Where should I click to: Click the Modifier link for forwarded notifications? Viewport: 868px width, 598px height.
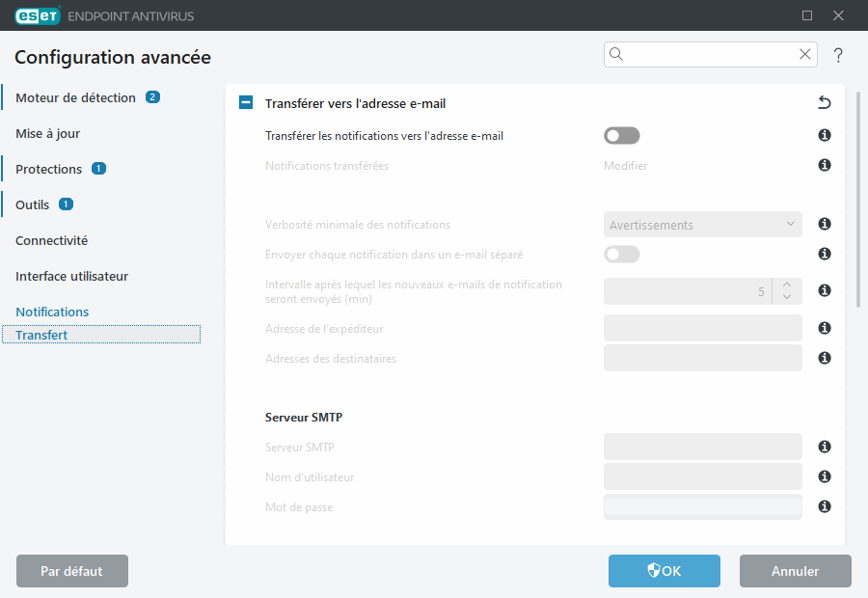coord(623,165)
